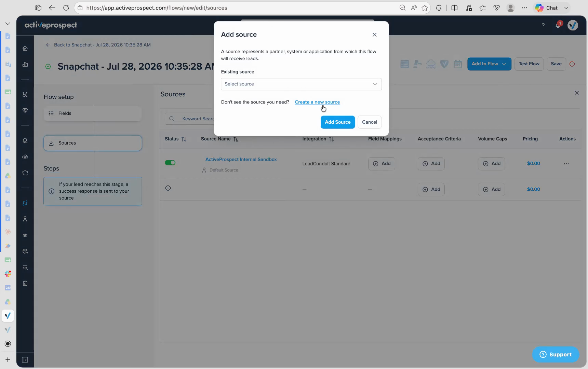Open the clipboard sidebar icon
This screenshot has width=588, height=369.
tap(25, 284)
